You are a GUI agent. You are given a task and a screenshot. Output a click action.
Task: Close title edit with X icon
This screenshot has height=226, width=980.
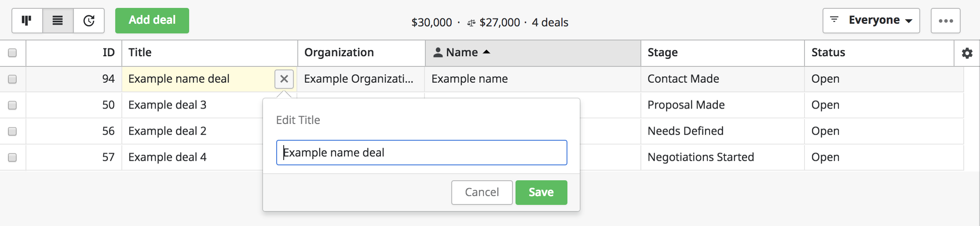coord(284,79)
